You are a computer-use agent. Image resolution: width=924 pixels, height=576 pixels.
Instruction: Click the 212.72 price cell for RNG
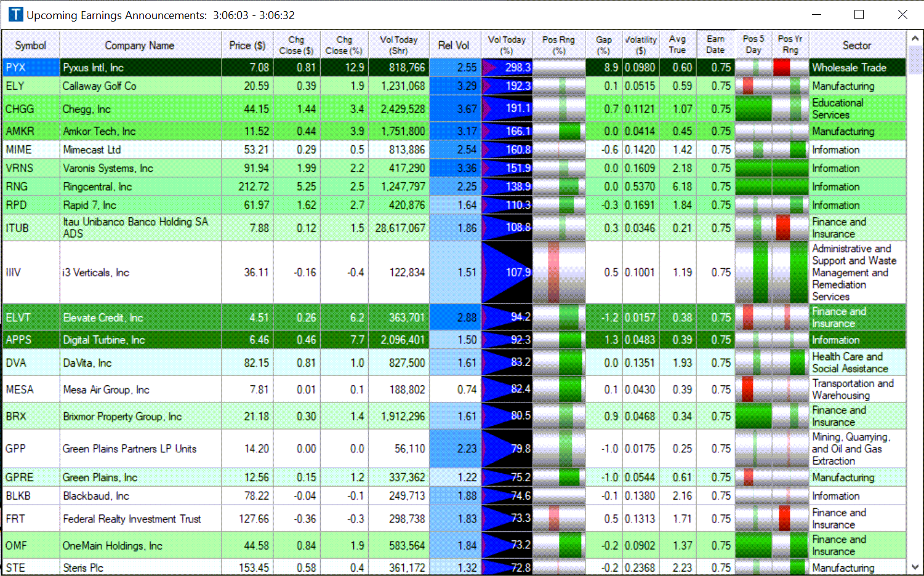coord(247,187)
